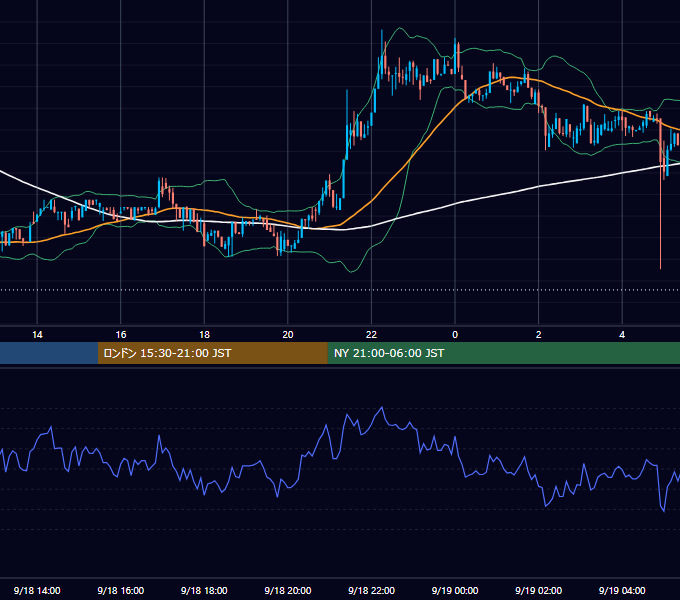Click the '20' hour label on the axis
Image resolution: width=680 pixels, height=600 pixels.
pos(288,335)
